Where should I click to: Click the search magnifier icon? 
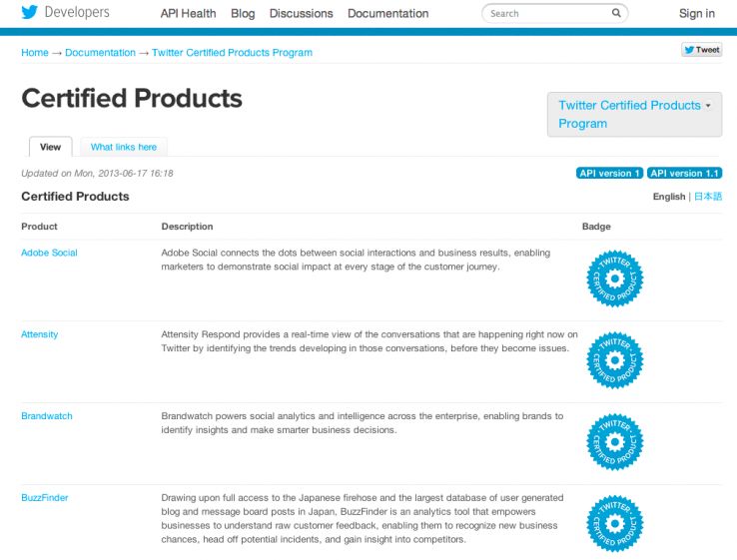point(616,14)
